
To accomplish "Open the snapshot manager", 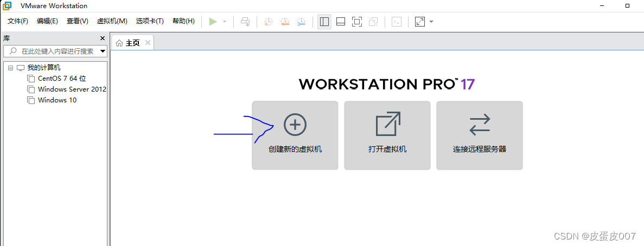I will coord(301,22).
